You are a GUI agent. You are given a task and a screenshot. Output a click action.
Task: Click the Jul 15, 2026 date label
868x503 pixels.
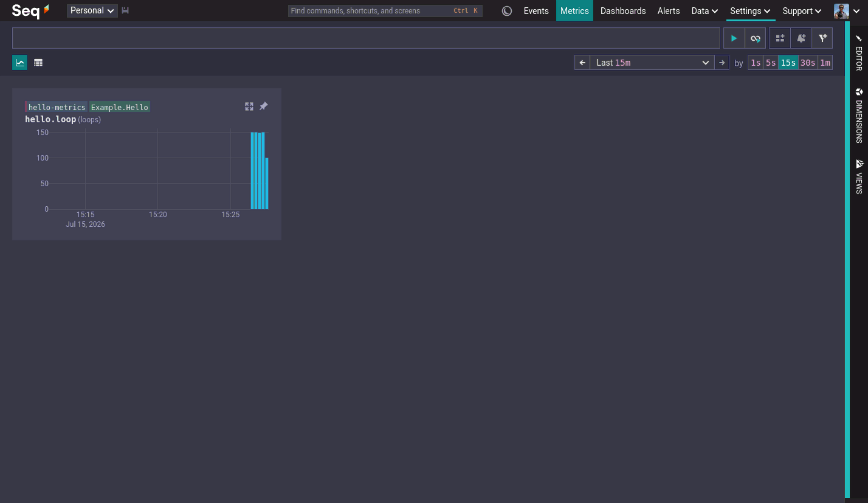pos(85,224)
